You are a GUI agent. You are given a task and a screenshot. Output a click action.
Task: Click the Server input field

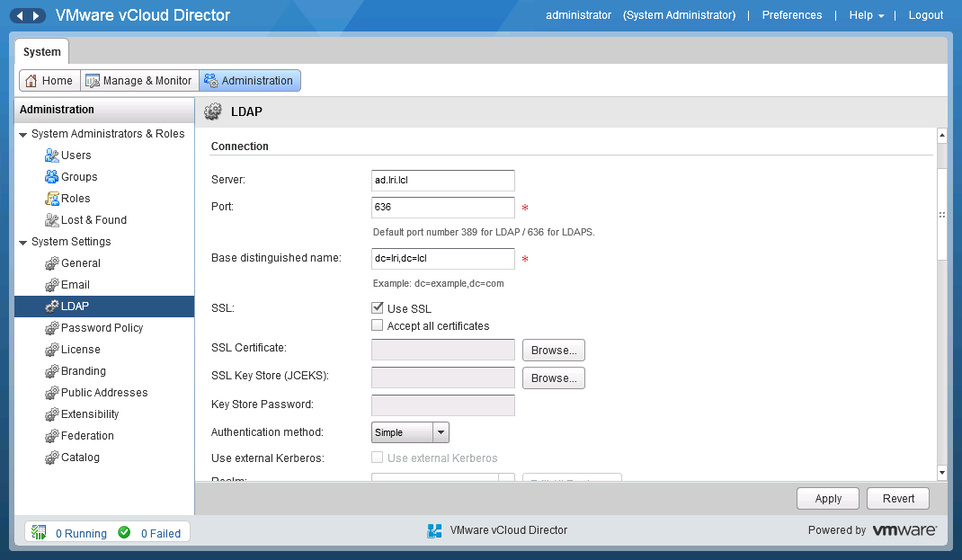click(x=443, y=181)
